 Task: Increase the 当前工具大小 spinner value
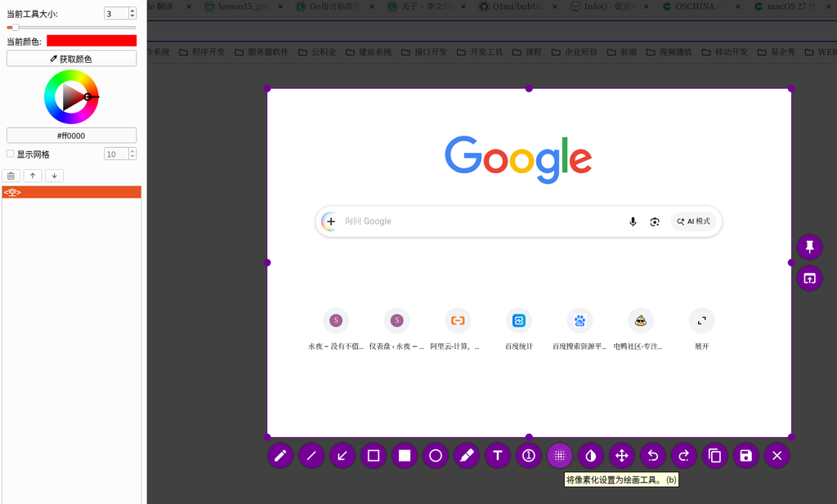132,10
